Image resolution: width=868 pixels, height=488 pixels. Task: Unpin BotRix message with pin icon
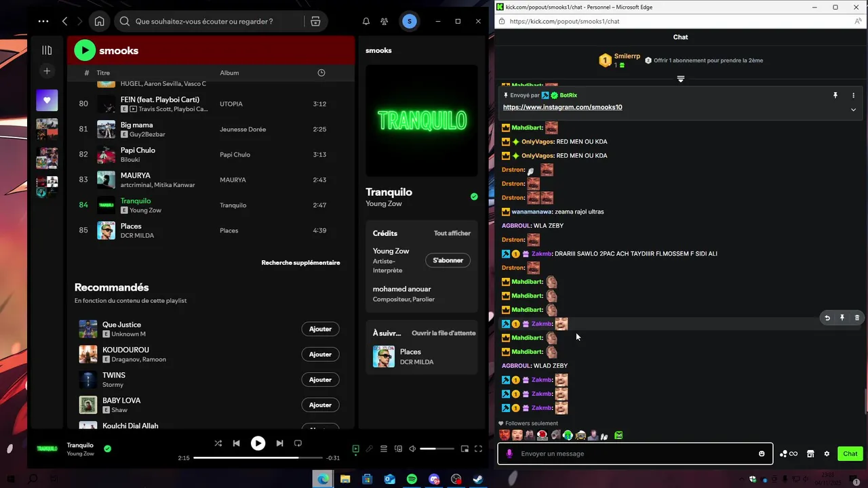pyautogui.click(x=835, y=96)
